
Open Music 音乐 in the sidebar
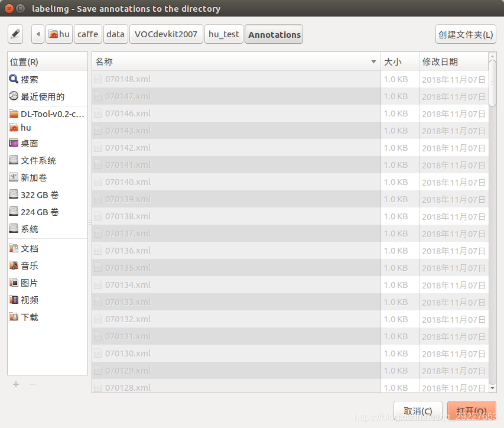[47, 265]
